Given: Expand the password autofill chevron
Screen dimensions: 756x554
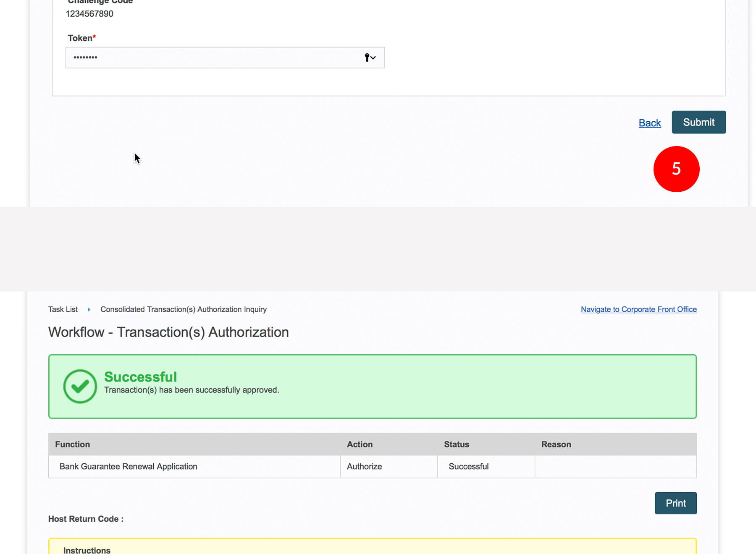Looking at the screenshot, I should click(373, 57).
